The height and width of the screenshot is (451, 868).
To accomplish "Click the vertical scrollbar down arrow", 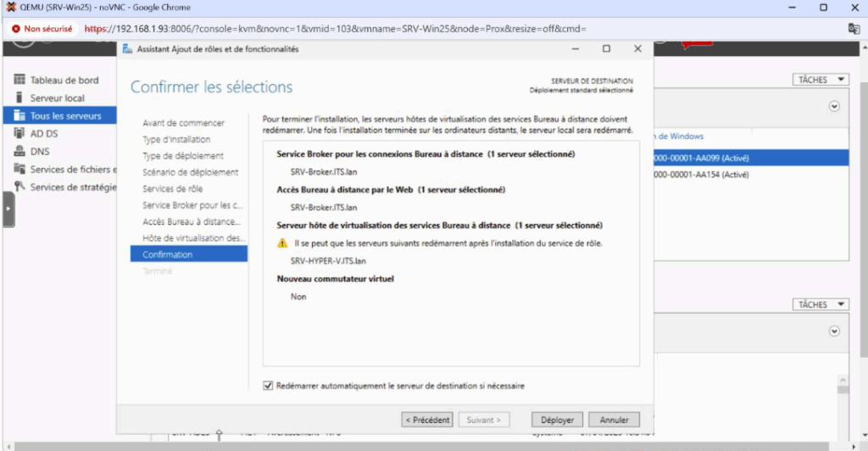I will pyautogui.click(x=864, y=436).
